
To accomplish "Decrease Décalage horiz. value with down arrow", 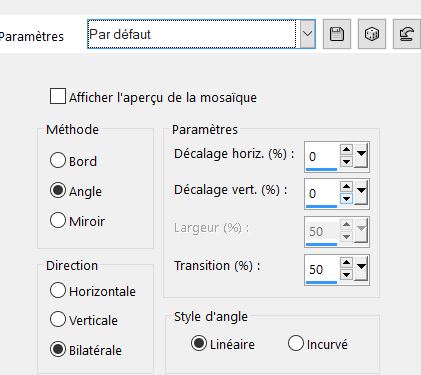I will point(346,162).
